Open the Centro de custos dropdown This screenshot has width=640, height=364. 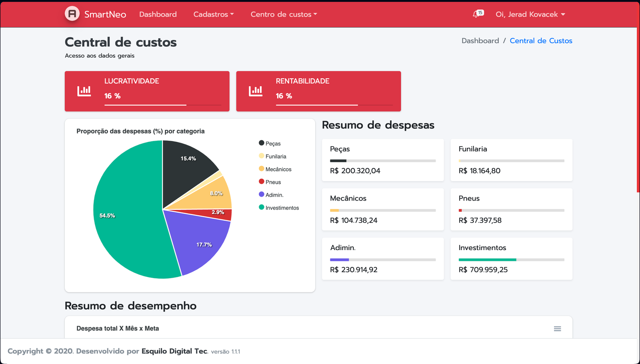point(283,14)
